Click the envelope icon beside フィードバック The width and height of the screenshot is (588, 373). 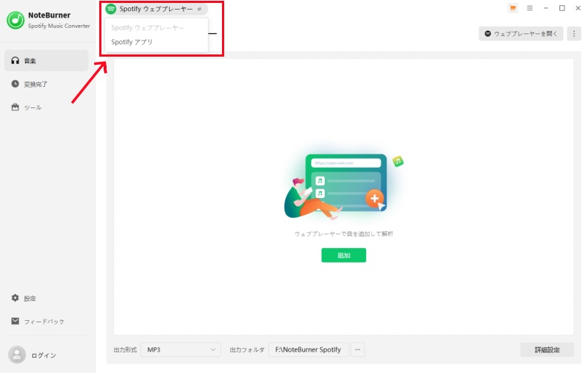point(15,322)
